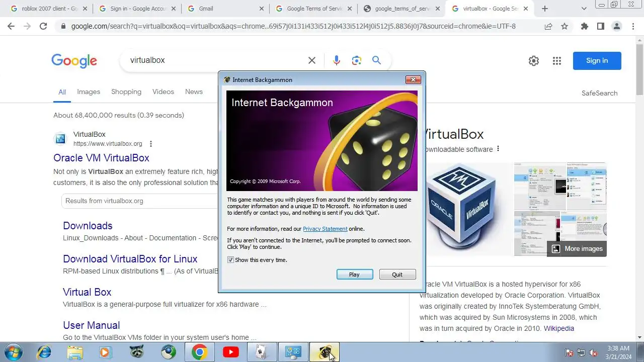Share this page from address bar icon

click(548, 26)
